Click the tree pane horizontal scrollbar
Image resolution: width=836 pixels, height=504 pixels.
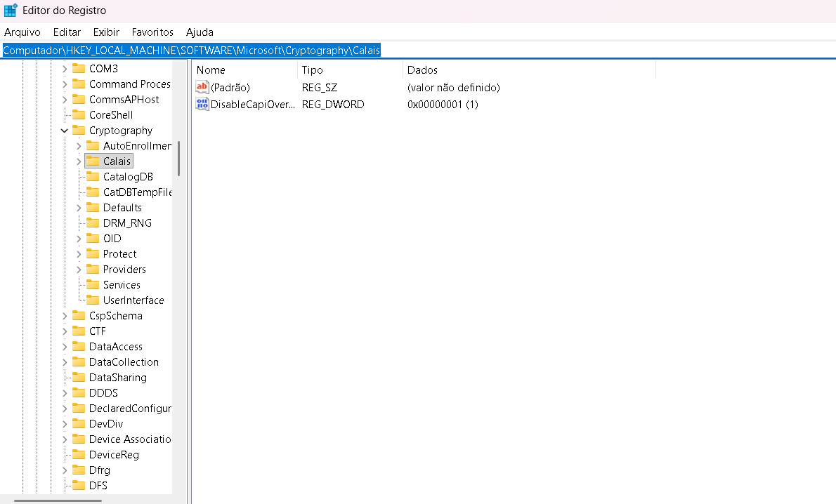58,500
